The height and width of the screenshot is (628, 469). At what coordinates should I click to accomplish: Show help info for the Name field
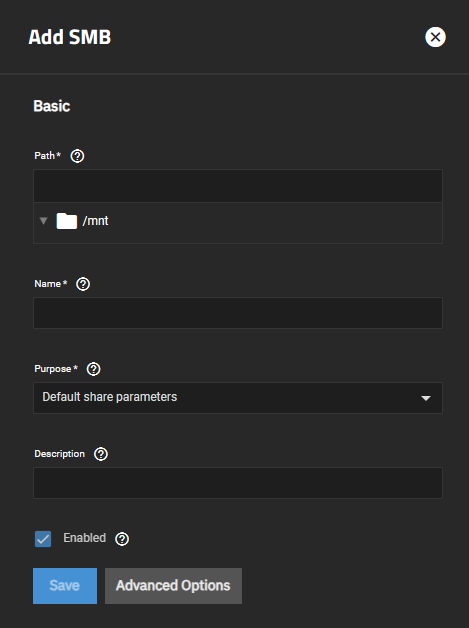(x=83, y=284)
